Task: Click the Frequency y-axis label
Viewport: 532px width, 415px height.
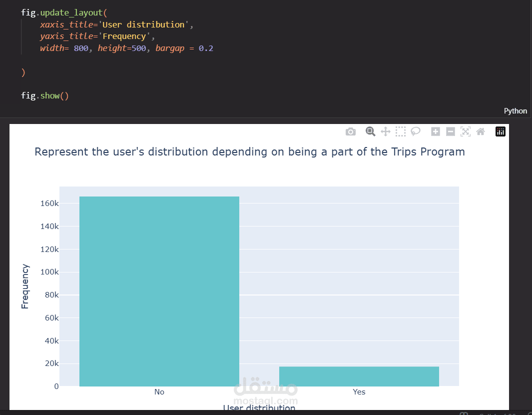Action: [x=25, y=286]
